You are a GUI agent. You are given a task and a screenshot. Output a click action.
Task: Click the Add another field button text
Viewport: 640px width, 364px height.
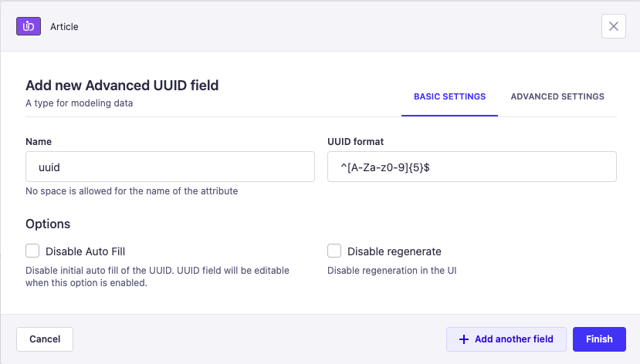[x=513, y=339]
